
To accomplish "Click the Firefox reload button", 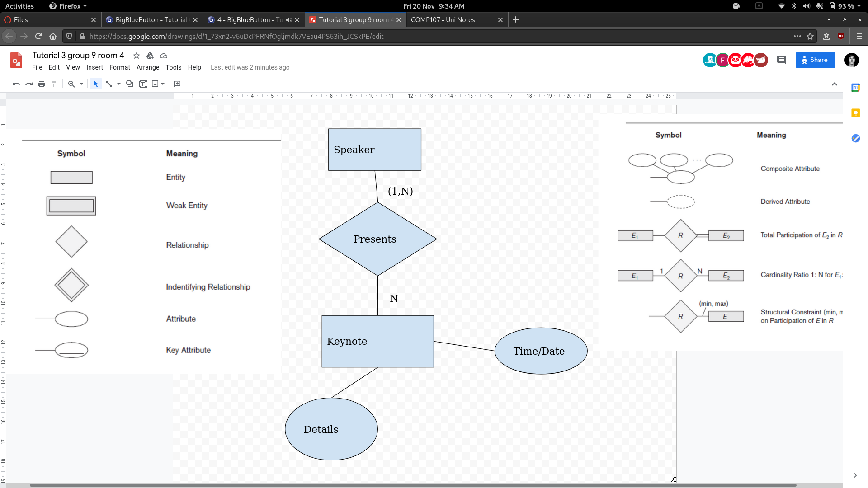I will tap(38, 37).
